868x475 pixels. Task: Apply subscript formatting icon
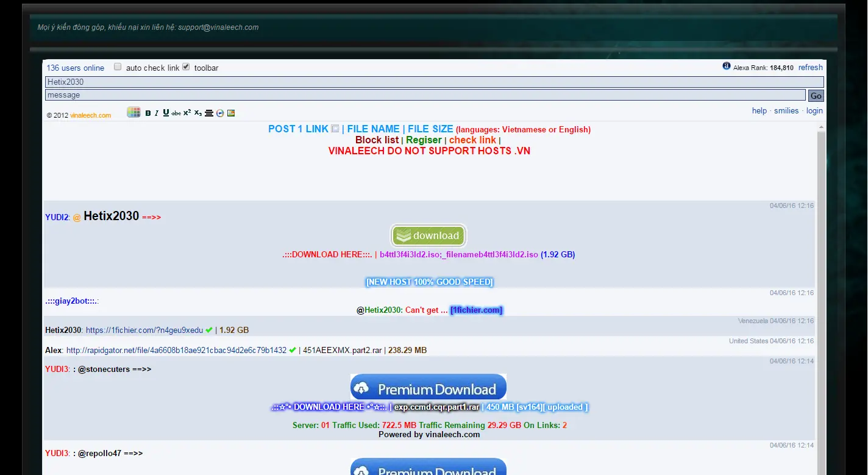pyautogui.click(x=198, y=113)
